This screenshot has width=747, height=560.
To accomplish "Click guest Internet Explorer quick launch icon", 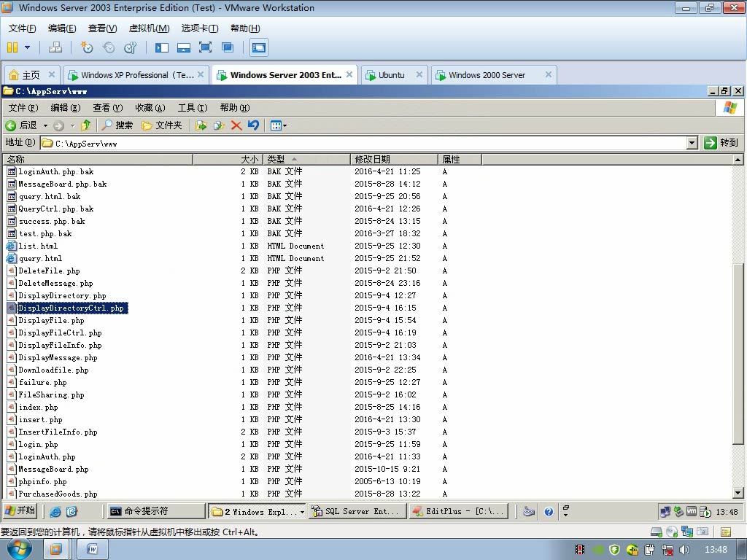I will (55, 511).
